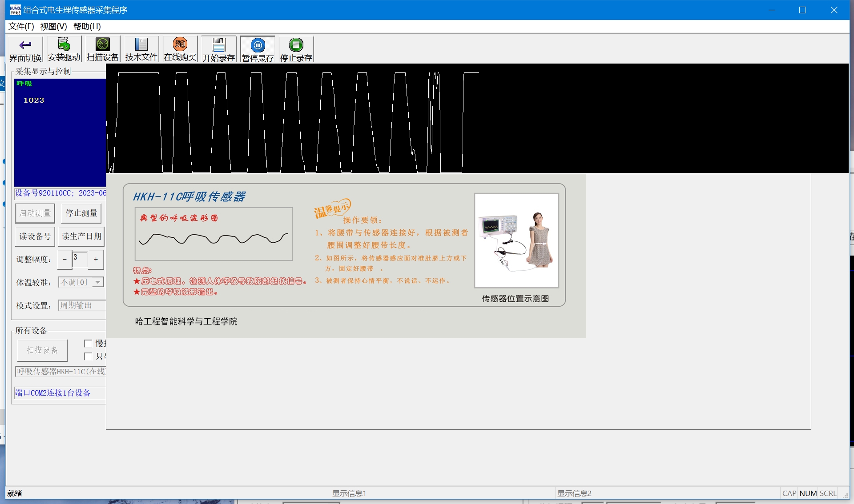Click the 安装驱动 toolbar icon
854x504 pixels.
click(x=64, y=44)
